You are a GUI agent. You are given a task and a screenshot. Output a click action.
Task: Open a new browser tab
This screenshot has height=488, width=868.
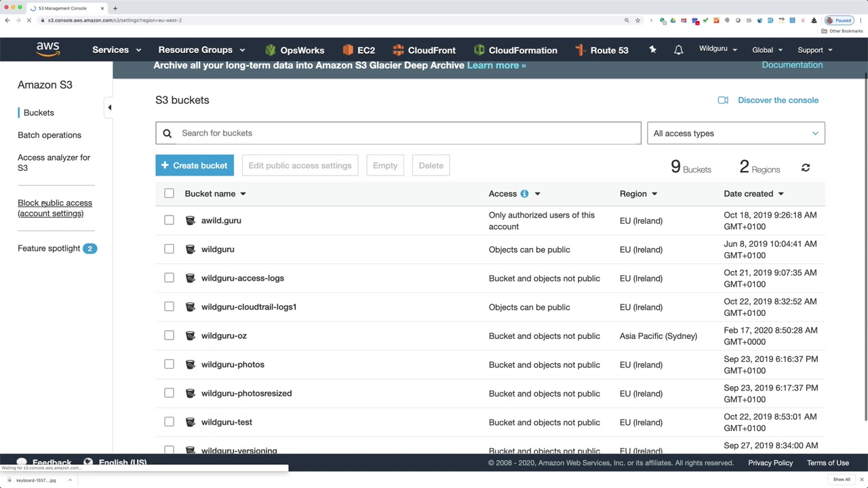115,8
